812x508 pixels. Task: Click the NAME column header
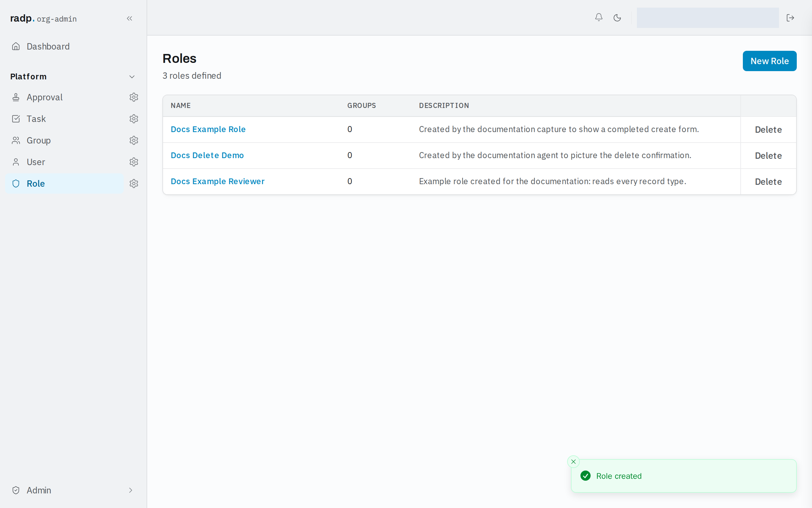[x=180, y=105]
